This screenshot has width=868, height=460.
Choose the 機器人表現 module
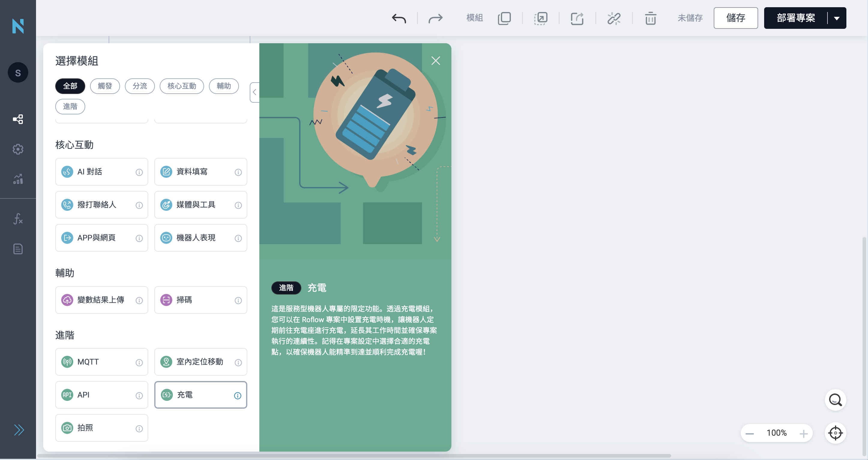pos(200,238)
